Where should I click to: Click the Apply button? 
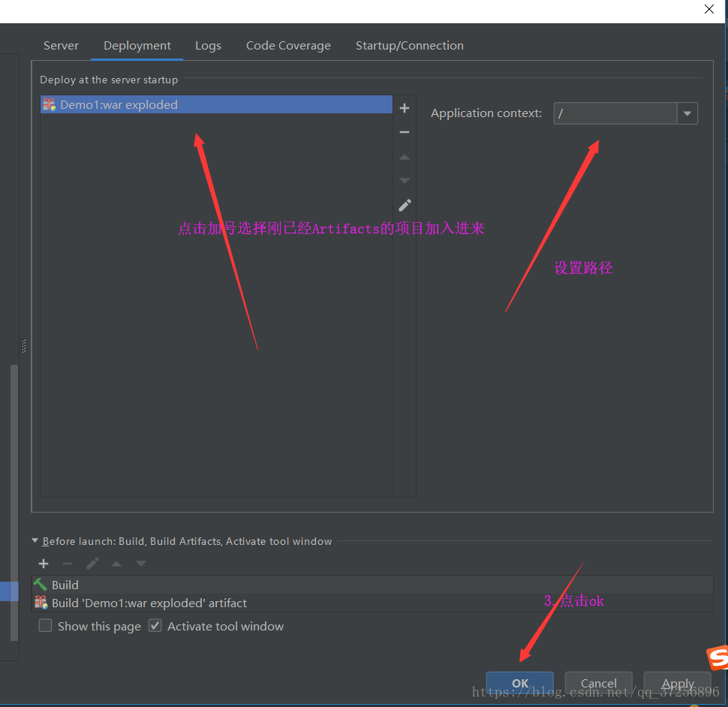coord(678,683)
